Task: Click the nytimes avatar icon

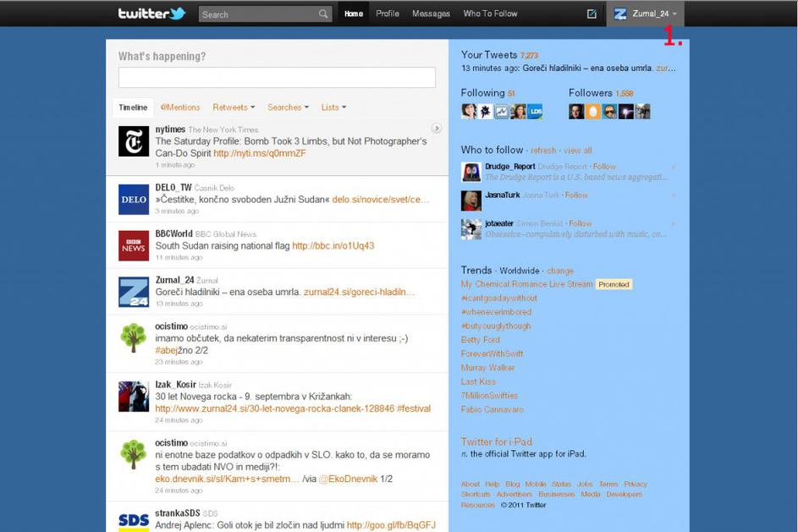Action: coord(134,141)
